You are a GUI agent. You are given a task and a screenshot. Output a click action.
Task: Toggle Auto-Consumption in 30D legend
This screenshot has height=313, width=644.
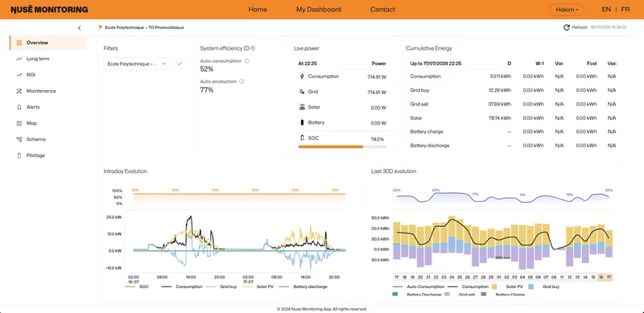tap(419, 286)
